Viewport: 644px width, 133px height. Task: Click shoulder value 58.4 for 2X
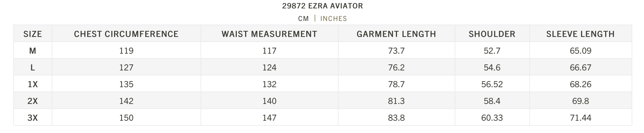pos(492,101)
